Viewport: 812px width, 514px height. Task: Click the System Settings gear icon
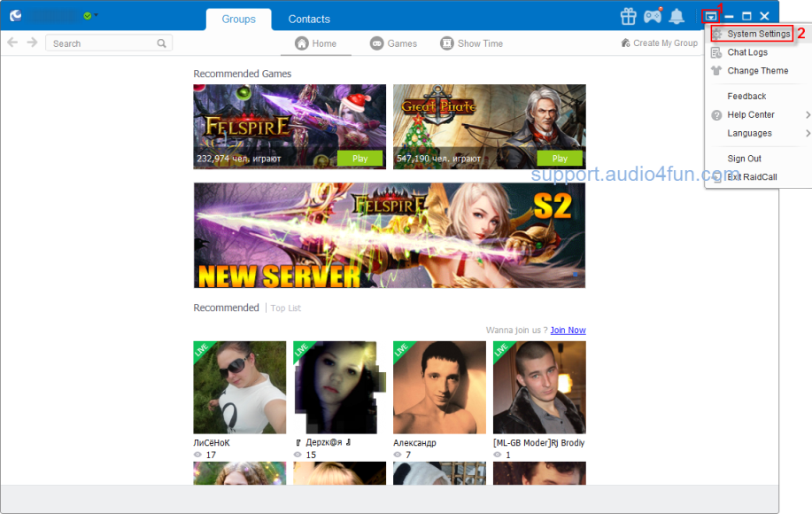pos(716,35)
